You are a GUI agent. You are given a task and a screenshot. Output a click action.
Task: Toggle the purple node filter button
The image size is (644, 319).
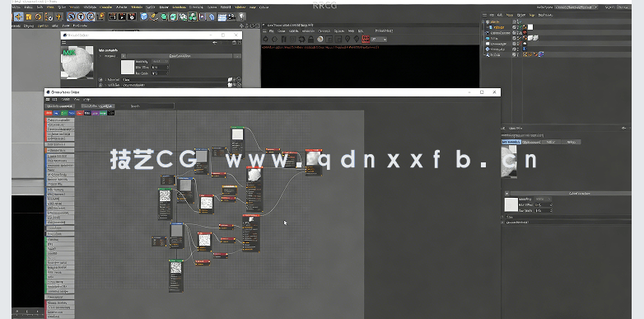click(x=96, y=113)
